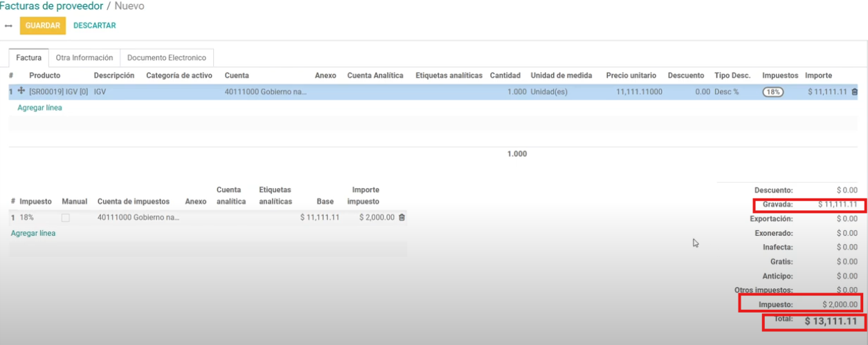The image size is (868, 345).
Task: Click the line amount $ 11,111.11
Action: [827, 91]
